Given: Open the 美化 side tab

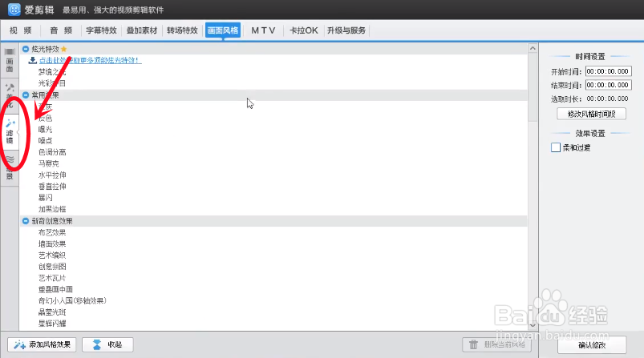Looking at the screenshot, I should click(x=10, y=95).
